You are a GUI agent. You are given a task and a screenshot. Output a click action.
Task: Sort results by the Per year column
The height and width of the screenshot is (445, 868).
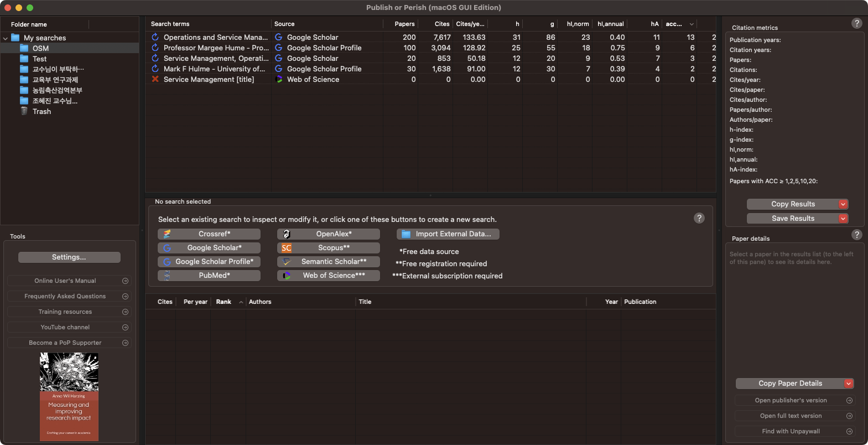[195, 302]
